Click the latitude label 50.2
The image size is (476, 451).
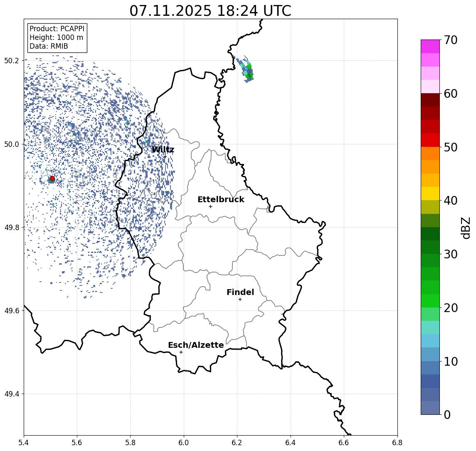[12, 60]
